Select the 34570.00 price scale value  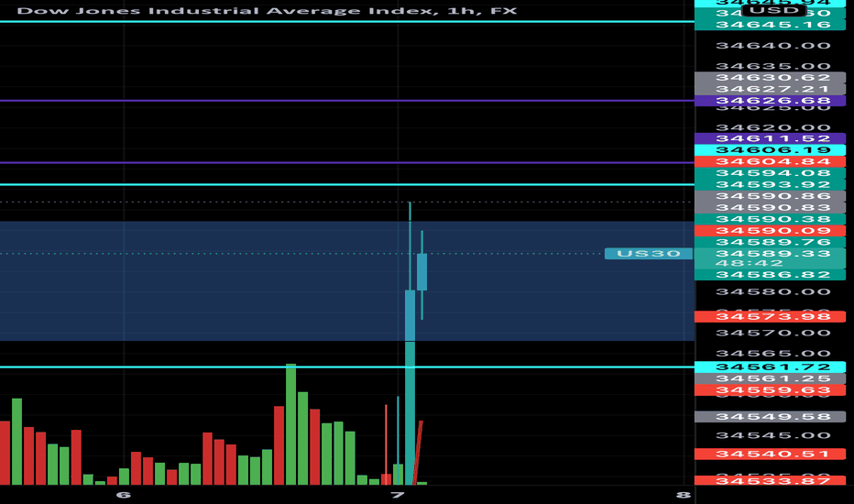[x=773, y=333]
